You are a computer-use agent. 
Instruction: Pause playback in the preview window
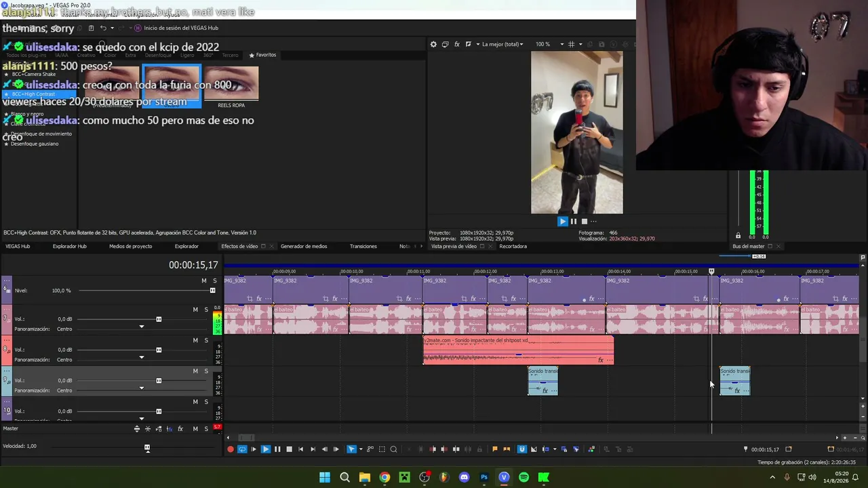574,221
